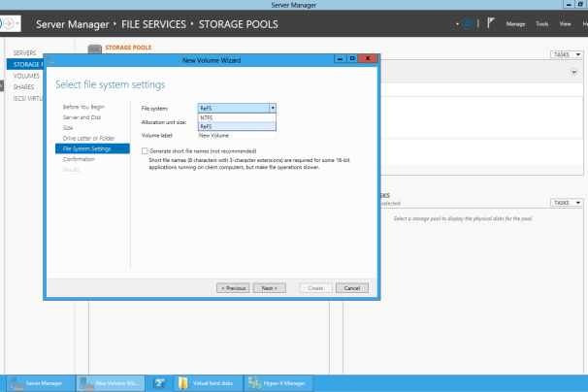Click the Storage Pools disk icon
Viewport: 588px width, 392px height.
[x=94, y=49]
